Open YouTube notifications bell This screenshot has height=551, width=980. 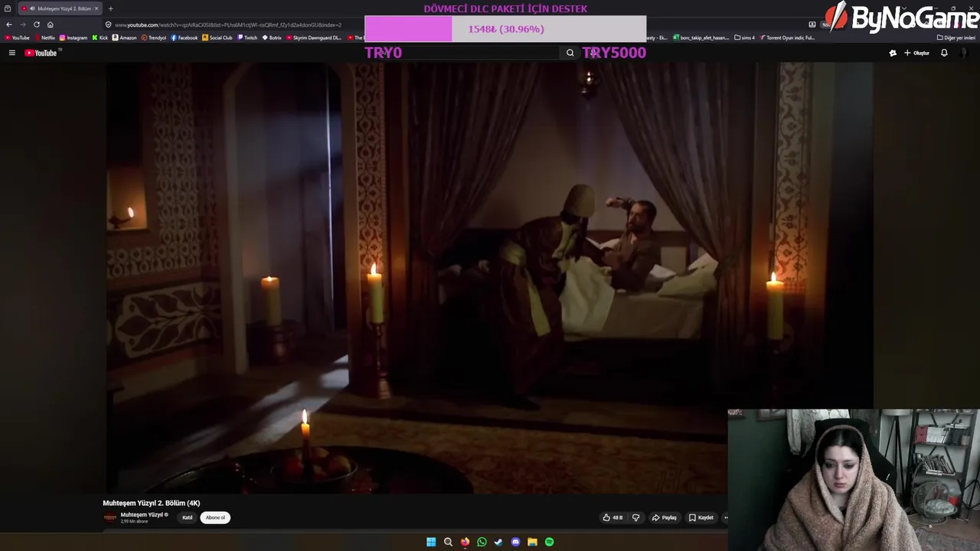[944, 53]
